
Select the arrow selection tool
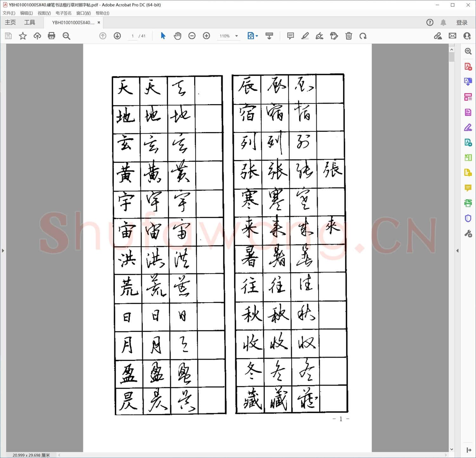click(x=163, y=36)
